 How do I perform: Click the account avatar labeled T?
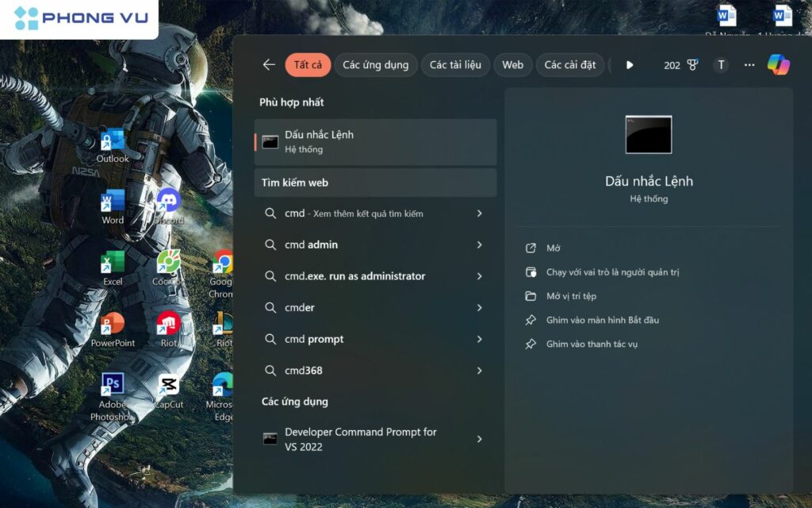[721, 64]
